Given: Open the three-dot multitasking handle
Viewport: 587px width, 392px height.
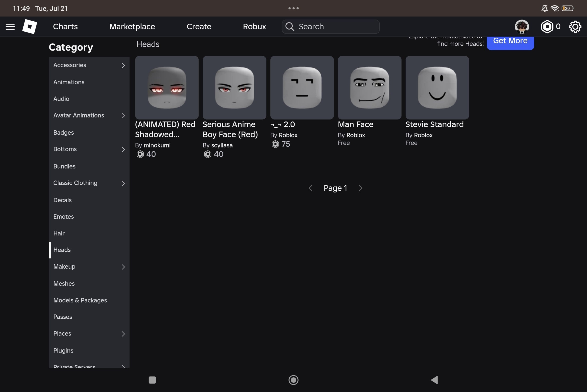Looking at the screenshot, I should [293, 8].
